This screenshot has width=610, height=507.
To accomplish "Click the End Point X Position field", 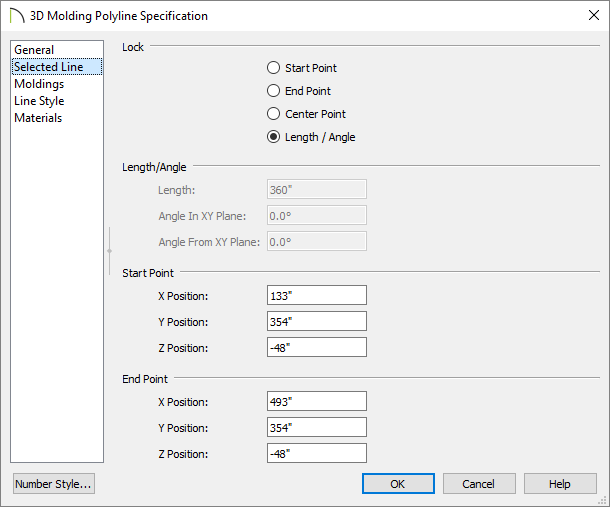I will (317, 401).
